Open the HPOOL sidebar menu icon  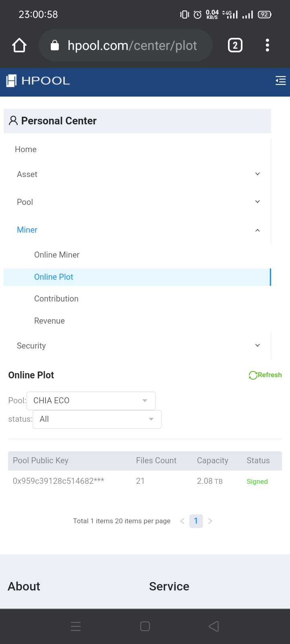pos(280,80)
